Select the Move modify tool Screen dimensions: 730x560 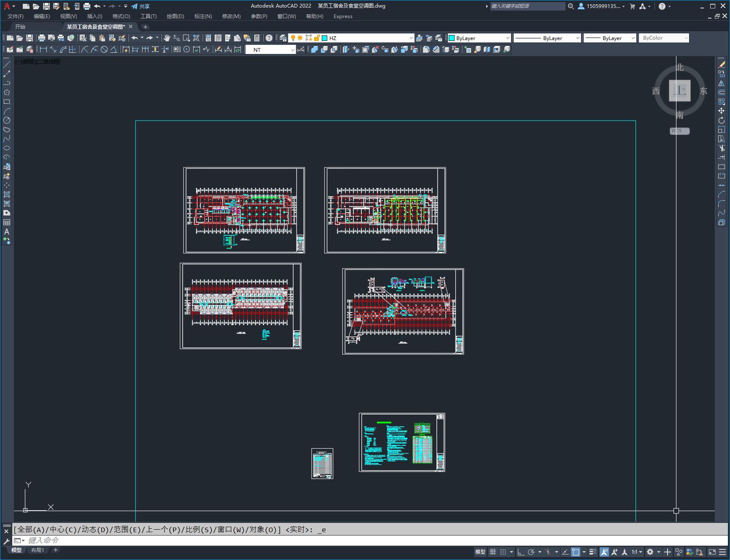(x=722, y=111)
